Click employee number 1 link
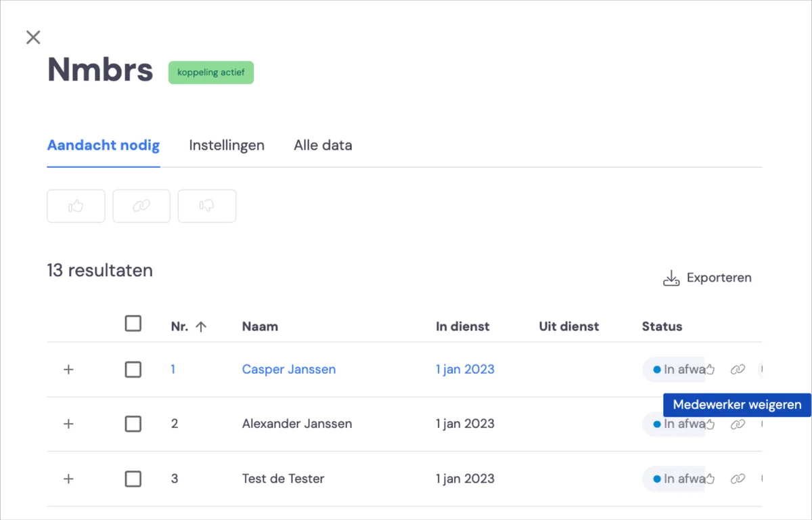Viewport: 812px width, 520px height. 173,369
